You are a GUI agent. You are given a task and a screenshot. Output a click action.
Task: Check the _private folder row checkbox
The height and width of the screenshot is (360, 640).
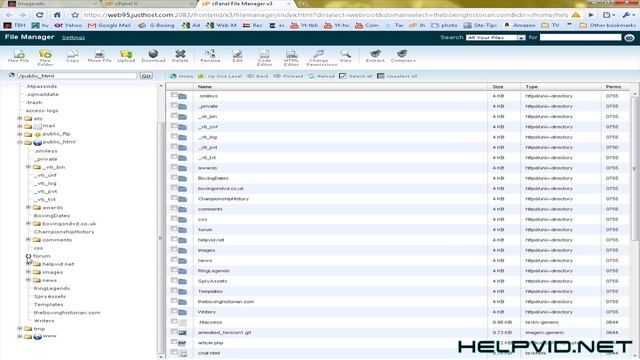click(174, 105)
